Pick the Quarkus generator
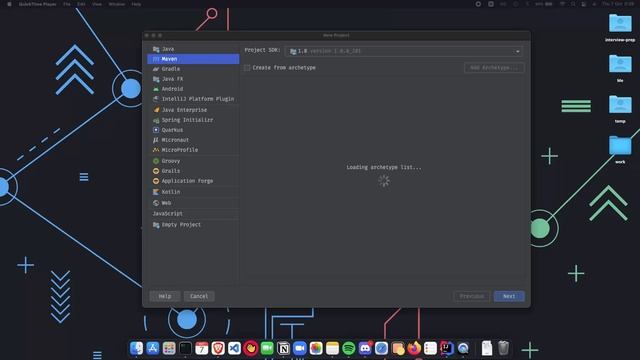640x360 pixels. [193, 130]
